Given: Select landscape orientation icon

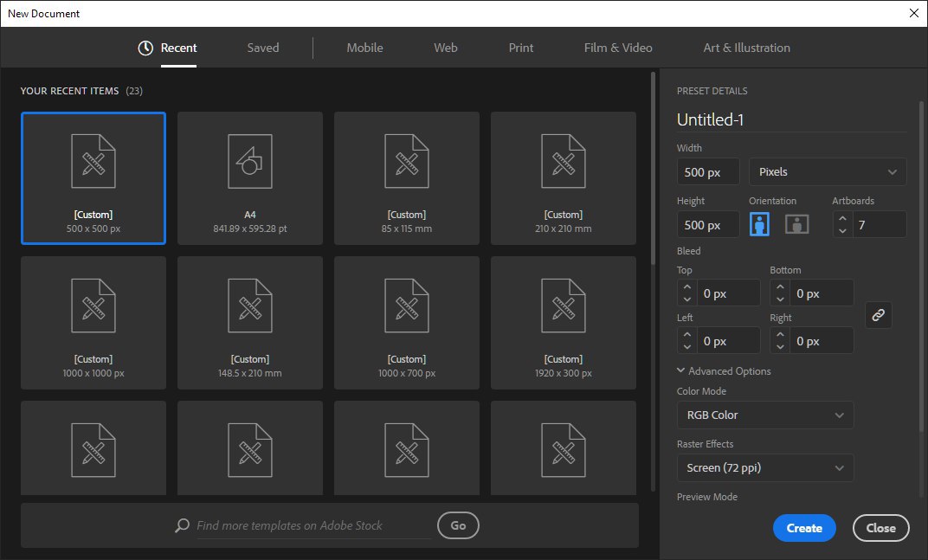Looking at the screenshot, I should (x=796, y=224).
